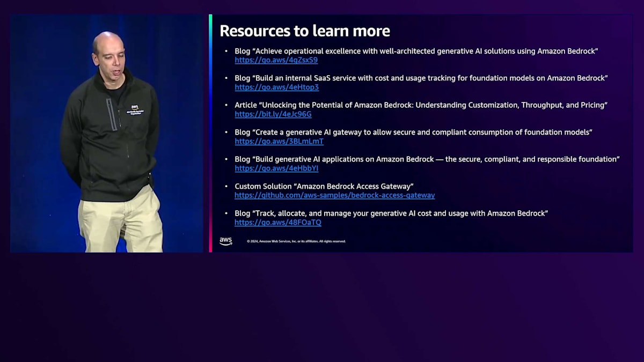Open the https://go.aws/4gZsxS9 link
644x362 pixels.
(x=276, y=60)
